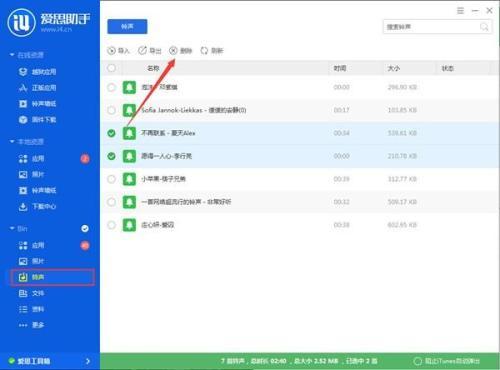Open 固件下载 firmware download in sidebar

coord(37,120)
